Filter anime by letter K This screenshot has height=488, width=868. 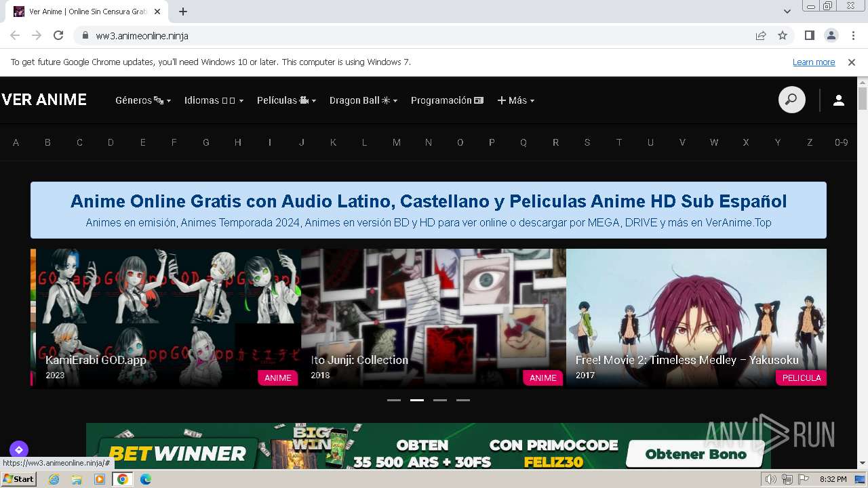(333, 142)
